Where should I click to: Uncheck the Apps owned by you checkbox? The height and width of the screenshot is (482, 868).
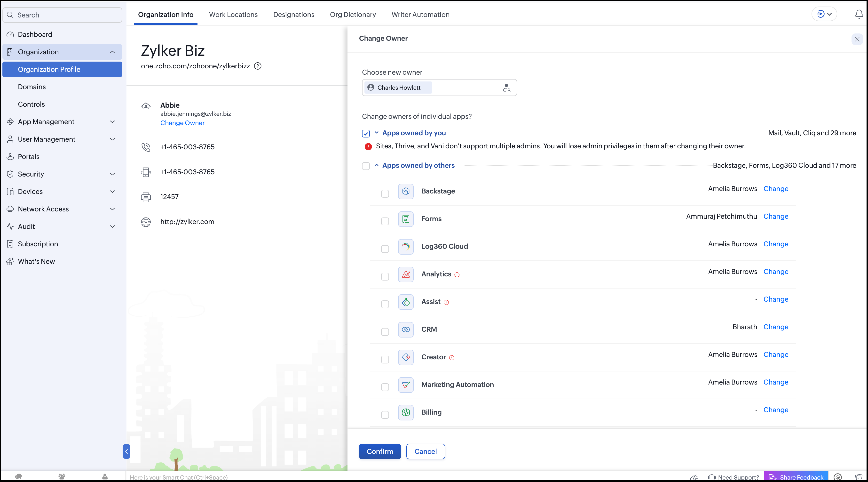pyautogui.click(x=366, y=134)
